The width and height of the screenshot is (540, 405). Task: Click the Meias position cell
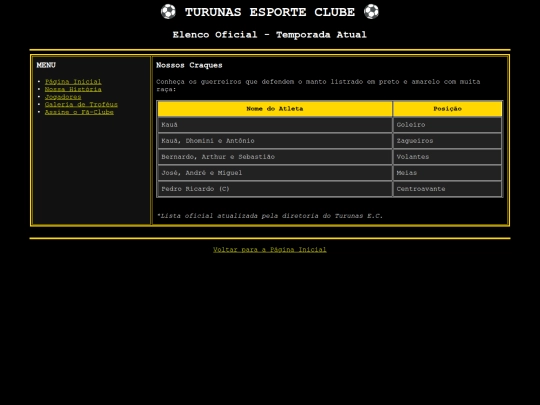point(447,173)
